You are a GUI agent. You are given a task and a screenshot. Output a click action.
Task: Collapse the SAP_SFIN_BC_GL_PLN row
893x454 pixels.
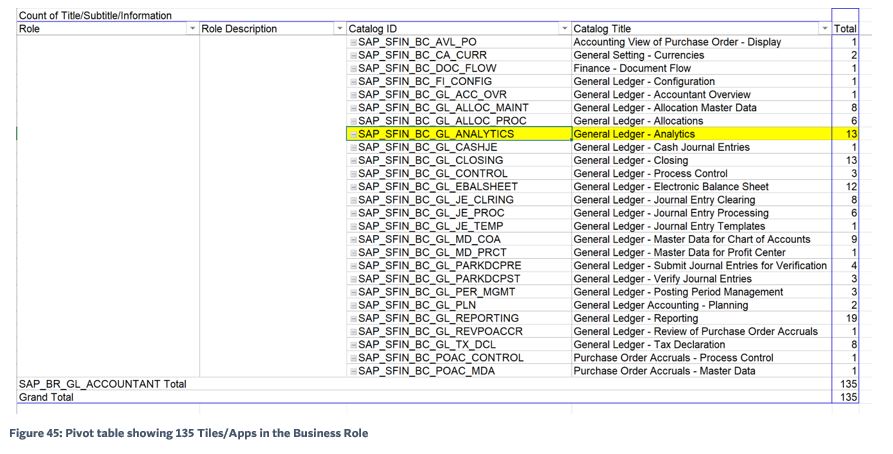click(353, 305)
